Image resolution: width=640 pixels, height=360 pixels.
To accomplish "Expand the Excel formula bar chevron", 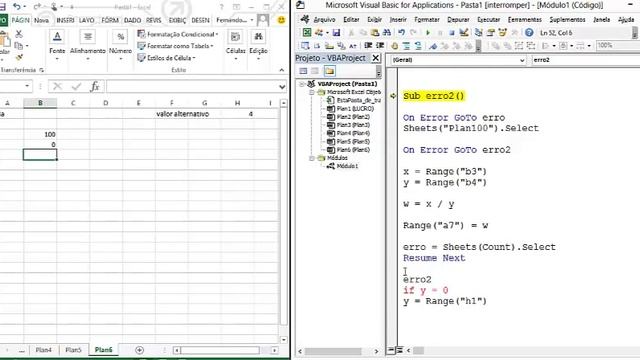I will coord(282,87).
